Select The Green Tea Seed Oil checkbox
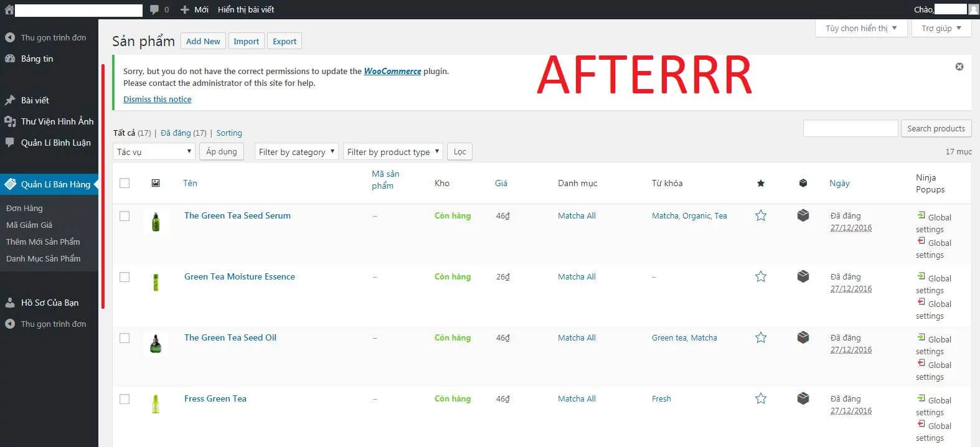The height and width of the screenshot is (447, 980). (x=125, y=338)
